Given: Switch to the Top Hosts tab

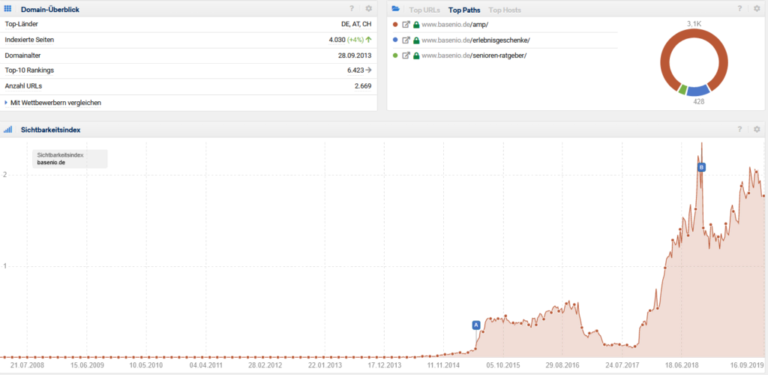Looking at the screenshot, I should coord(505,10).
